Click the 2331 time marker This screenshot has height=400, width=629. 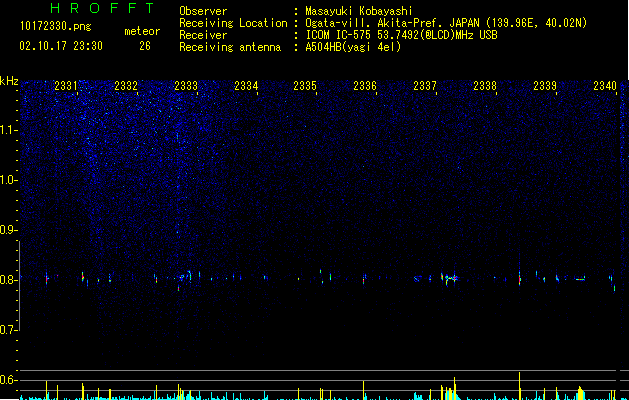point(66,86)
